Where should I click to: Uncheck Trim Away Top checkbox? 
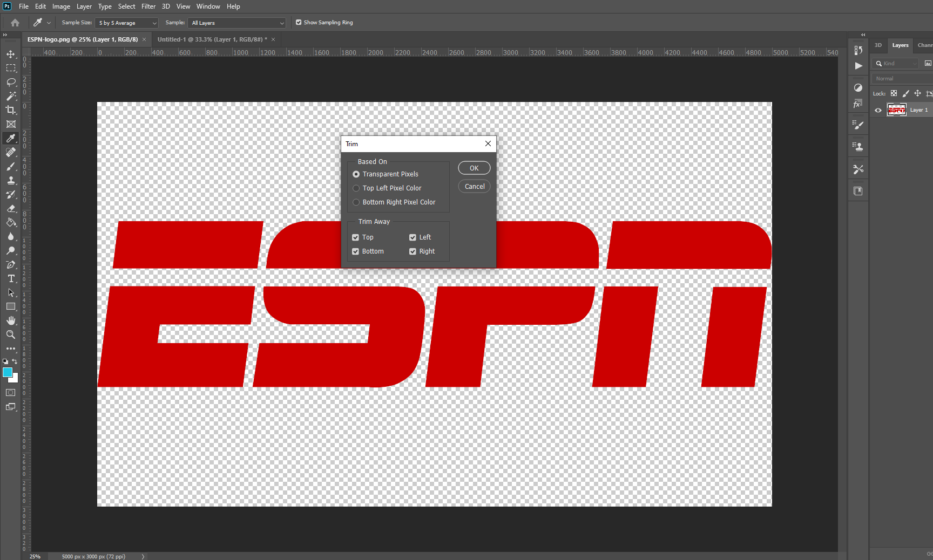click(355, 237)
